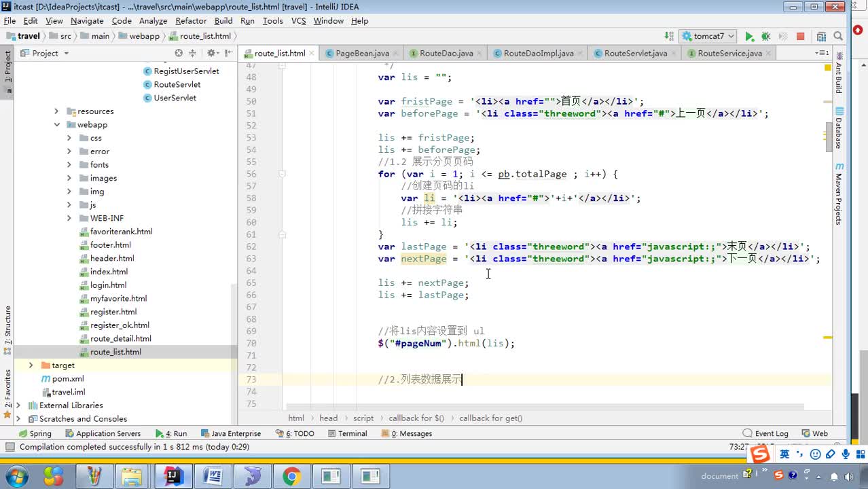Screen dimensions: 868x489
Task: Open Word from the Windows taskbar
Action: tap(213, 476)
